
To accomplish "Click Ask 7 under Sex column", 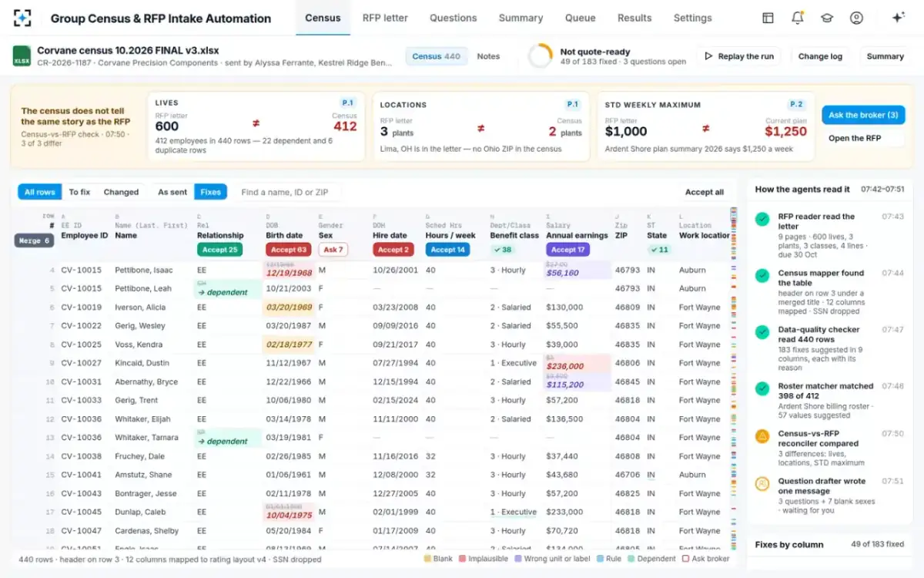I will tap(333, 250).
